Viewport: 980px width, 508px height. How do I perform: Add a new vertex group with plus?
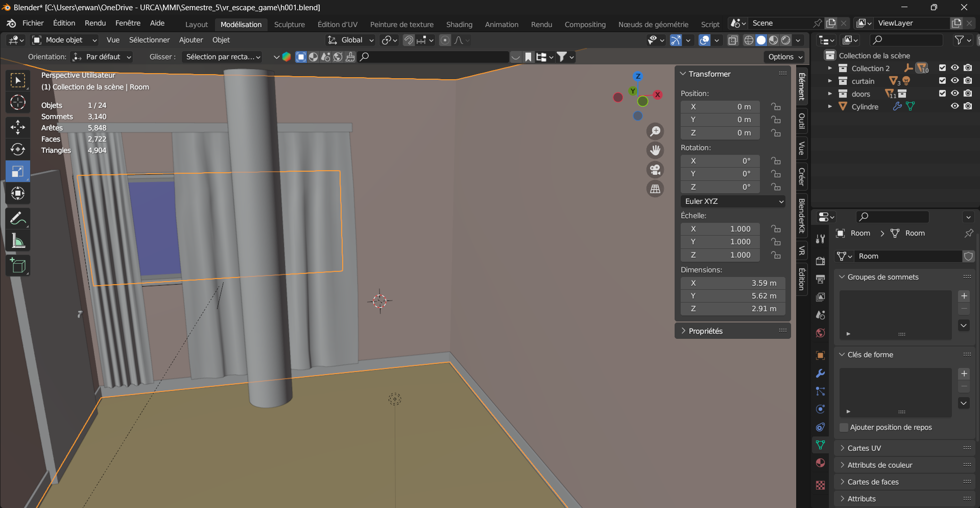tap(964, 296)
